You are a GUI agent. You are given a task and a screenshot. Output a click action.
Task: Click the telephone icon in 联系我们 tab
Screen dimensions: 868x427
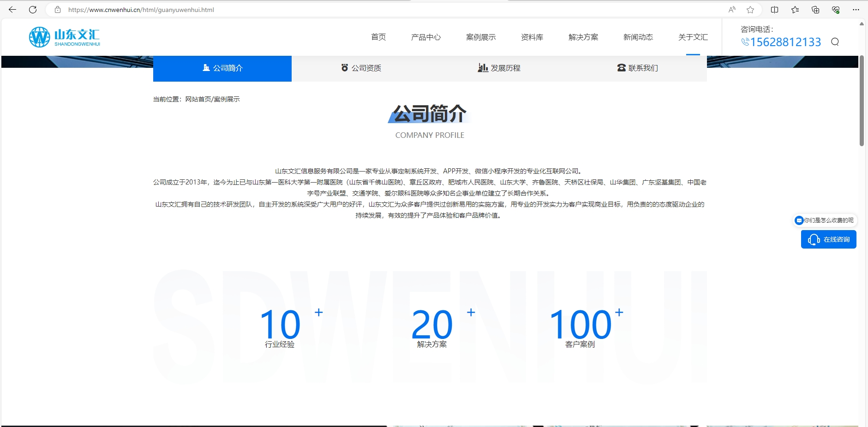pyautogui.click(x=622, y=68)
